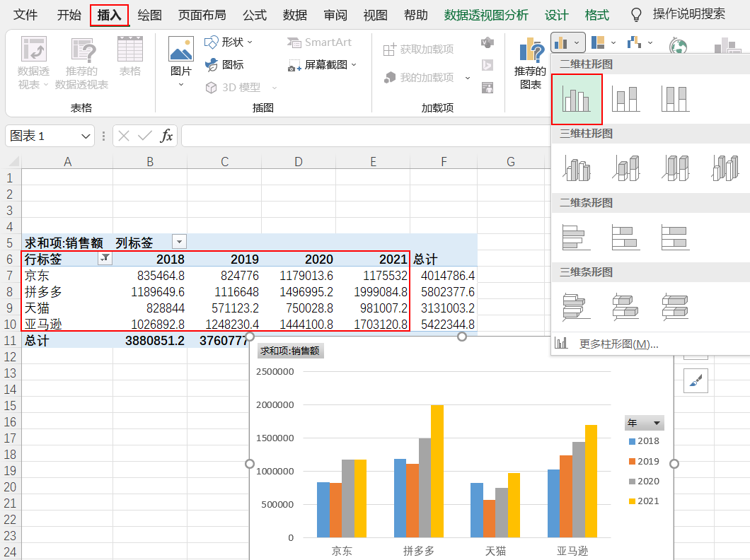This screenshot has height=560, width=750.
Task: Pick the 3-D 100% stacked bar chart
Action: 676,307
